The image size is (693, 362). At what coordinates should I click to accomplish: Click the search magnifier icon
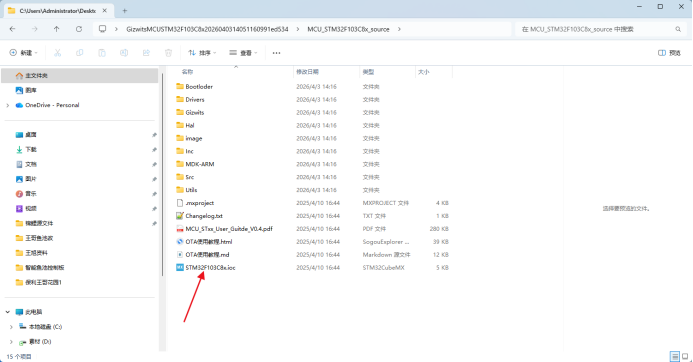click(678, 29)
